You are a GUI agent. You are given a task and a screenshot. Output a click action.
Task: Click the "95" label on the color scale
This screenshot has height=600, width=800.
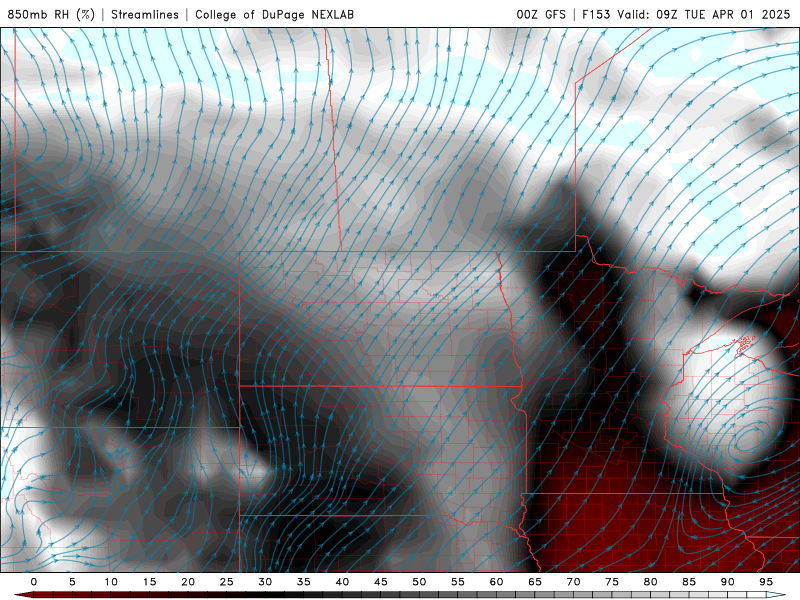766,582
